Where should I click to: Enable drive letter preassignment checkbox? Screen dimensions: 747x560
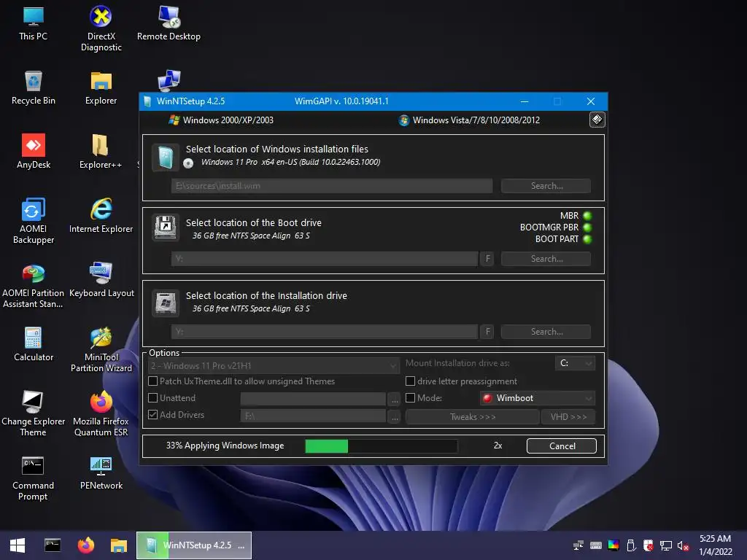click(x=410, y=381)
